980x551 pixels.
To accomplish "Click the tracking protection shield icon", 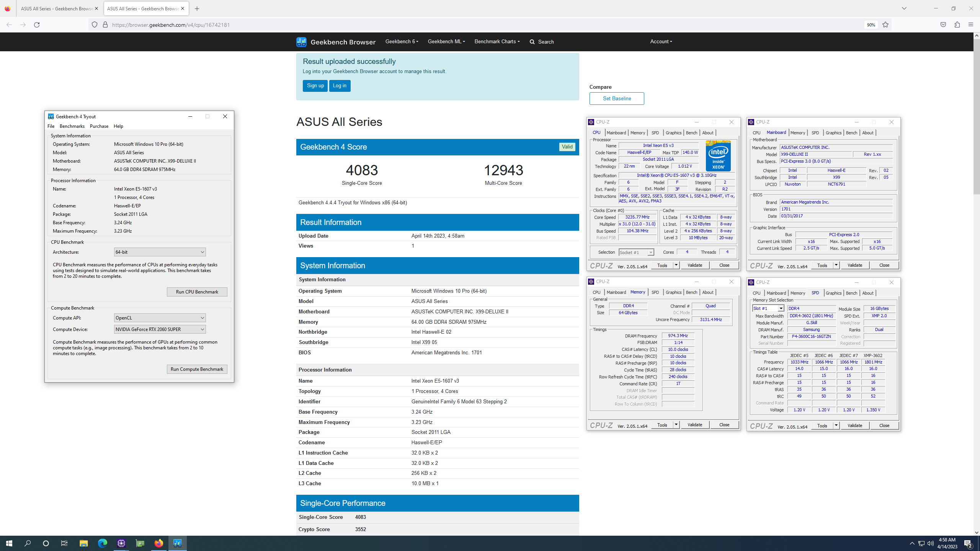I will [x=95, y=25].
